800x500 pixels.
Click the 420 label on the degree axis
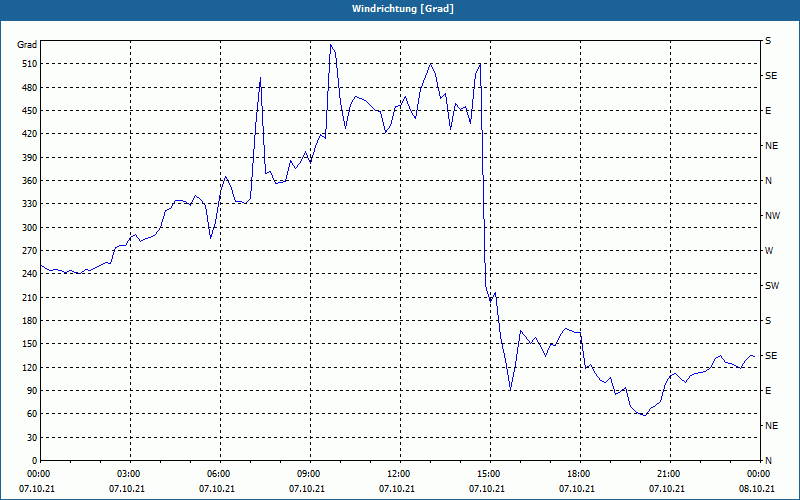pos(30,134)
